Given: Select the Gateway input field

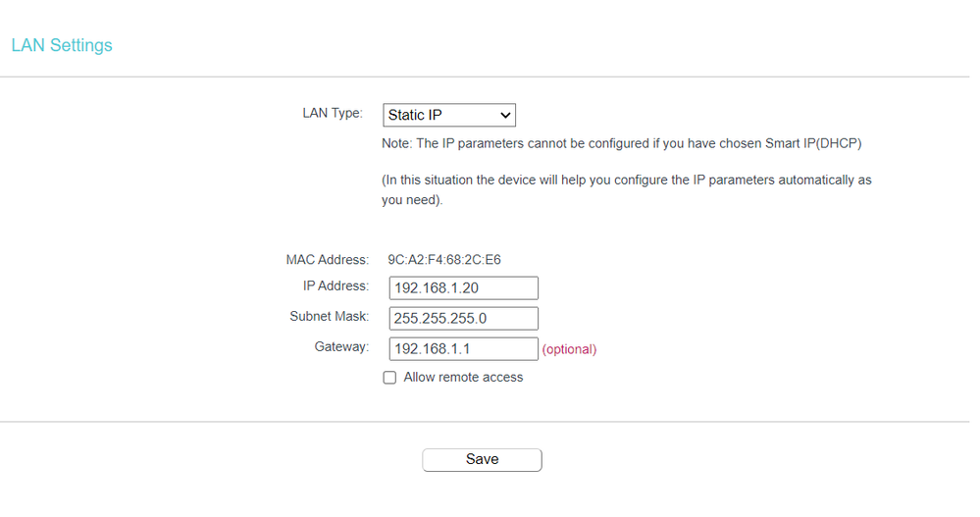Looking at the screenshot, I should 463,349.
